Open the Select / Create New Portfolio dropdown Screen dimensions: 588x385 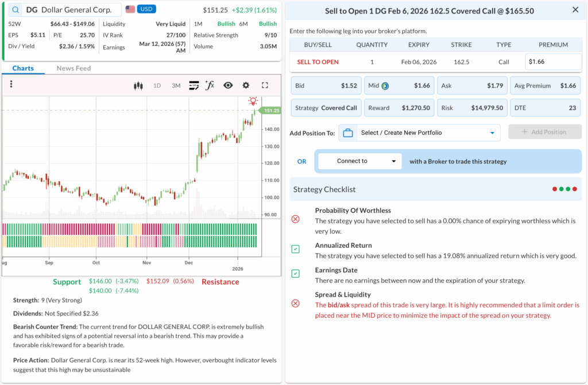pyautogui.click(x=420, y=133)
